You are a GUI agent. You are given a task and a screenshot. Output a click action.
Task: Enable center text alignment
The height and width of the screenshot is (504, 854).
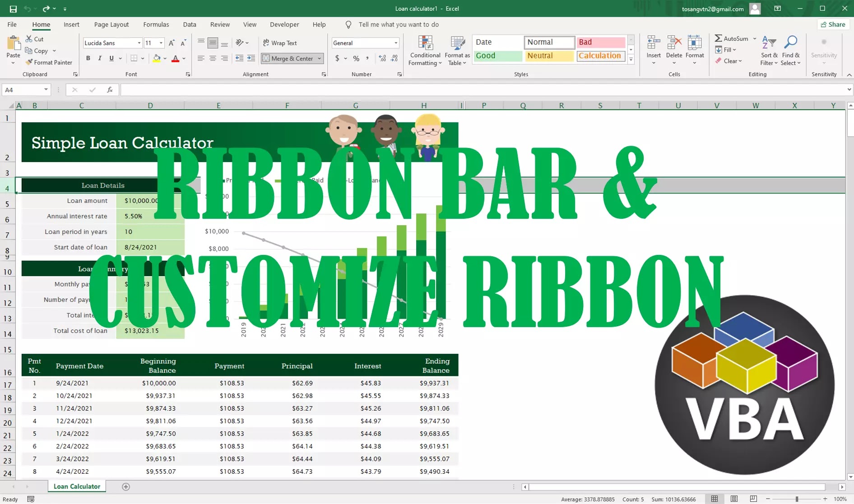coord(212,58)
